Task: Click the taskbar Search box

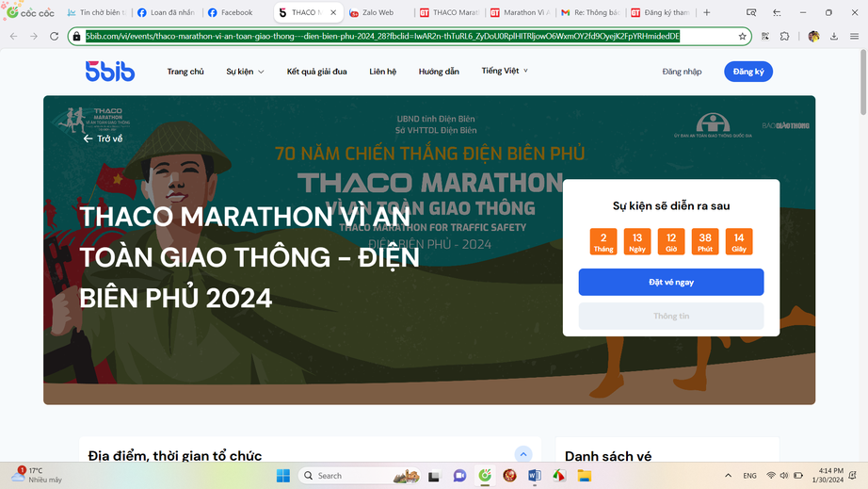Action: tap(360, 476)
